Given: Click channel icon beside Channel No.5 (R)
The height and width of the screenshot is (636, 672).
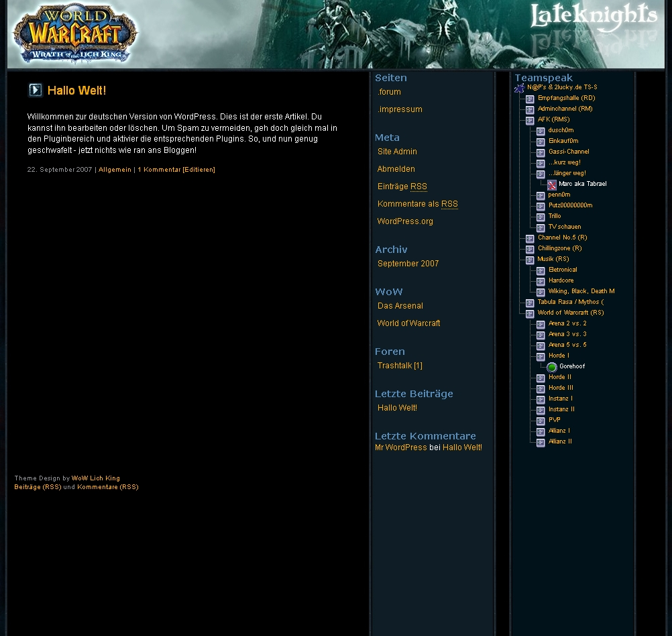Looking at the screenshot, I should point(530,238).
